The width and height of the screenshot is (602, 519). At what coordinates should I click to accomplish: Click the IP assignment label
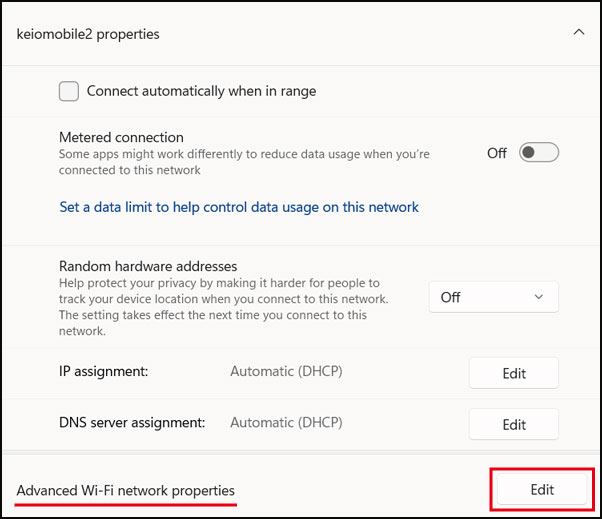coord(103,372)
